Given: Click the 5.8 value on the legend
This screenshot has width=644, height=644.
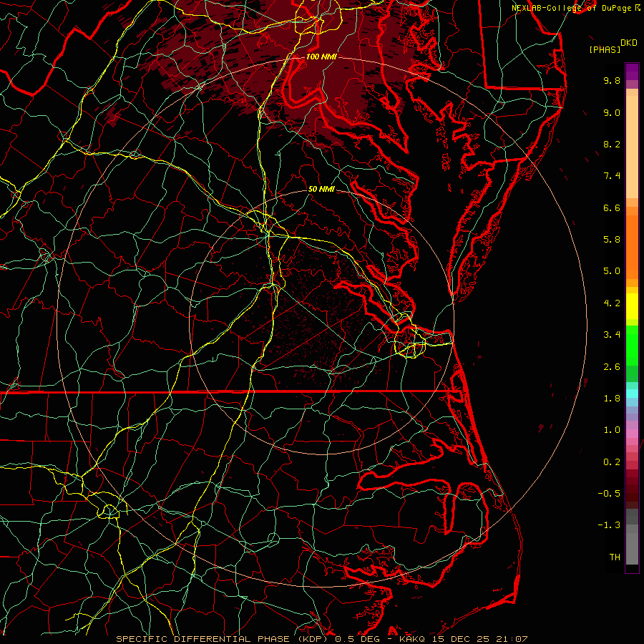Looking at the screenshot, I should 612,240.
